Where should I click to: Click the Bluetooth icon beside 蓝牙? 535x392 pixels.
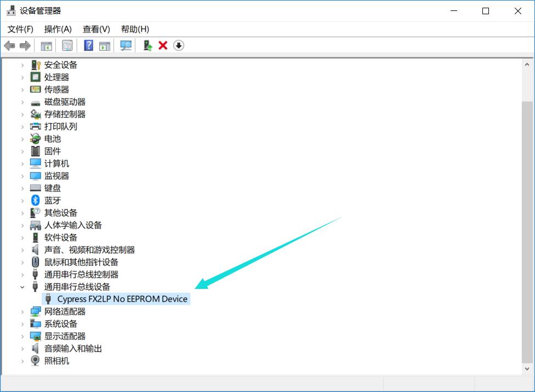point(36,200)
